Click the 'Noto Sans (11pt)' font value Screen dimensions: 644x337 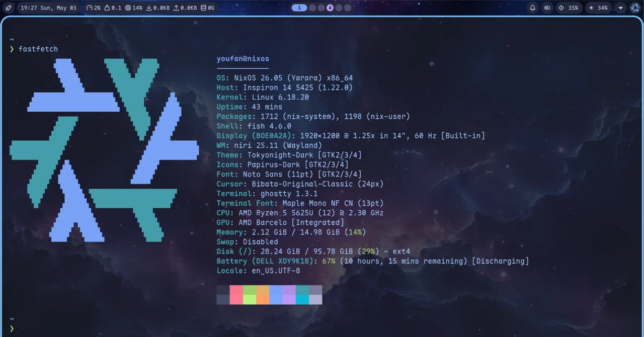(278, 174)
